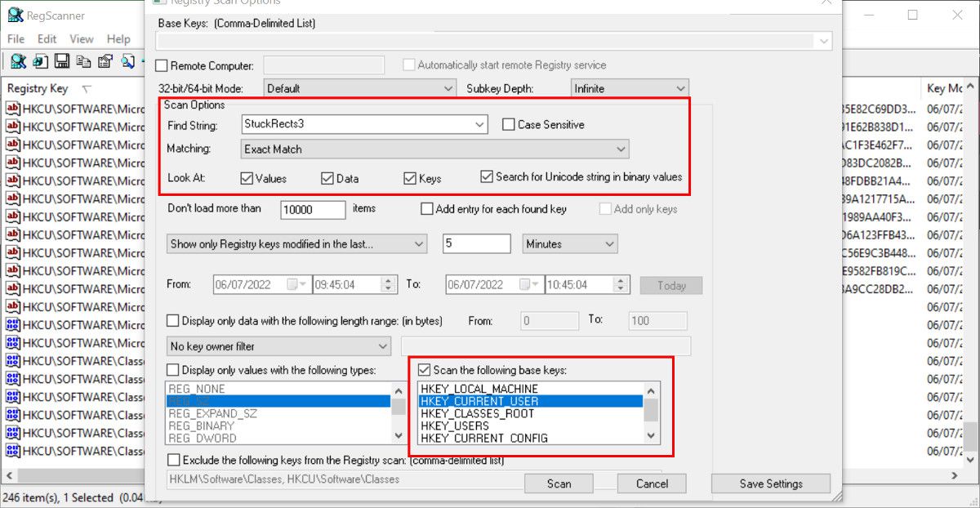
Task: Open the Help menu
Action: 118,38
